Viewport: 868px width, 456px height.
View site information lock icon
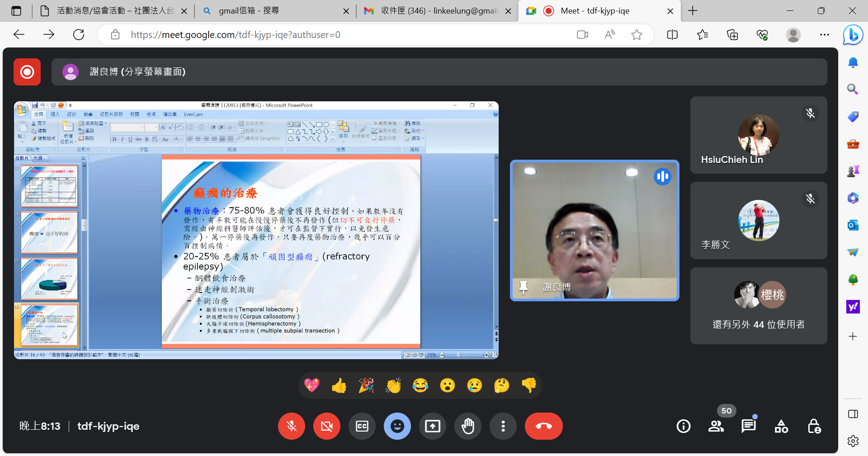(115, 35)
